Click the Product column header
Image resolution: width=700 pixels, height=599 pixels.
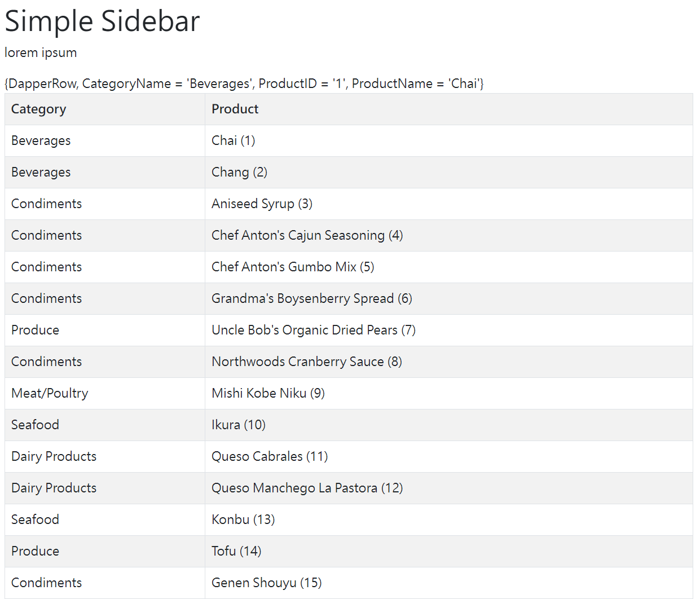pyautogui.click(x=235, y=109)
